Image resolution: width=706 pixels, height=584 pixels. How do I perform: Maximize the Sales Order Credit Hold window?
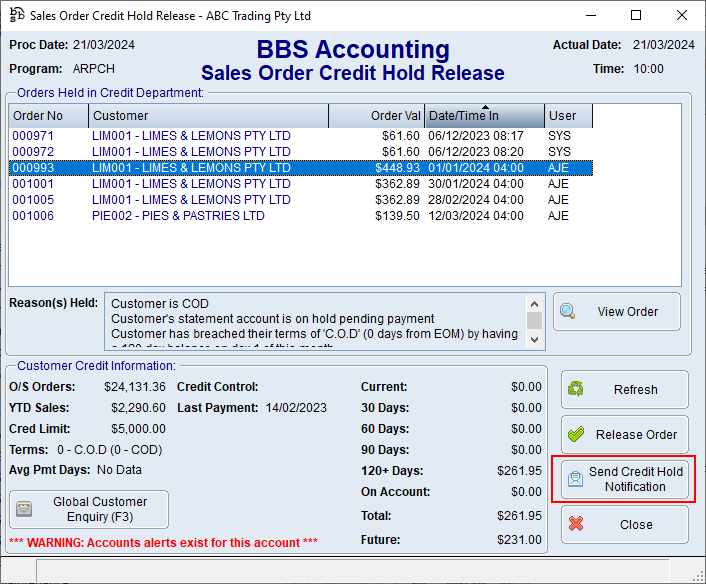636,16
